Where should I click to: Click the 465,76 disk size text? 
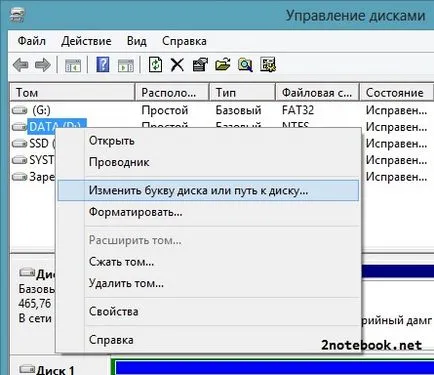tap(35, 303)
